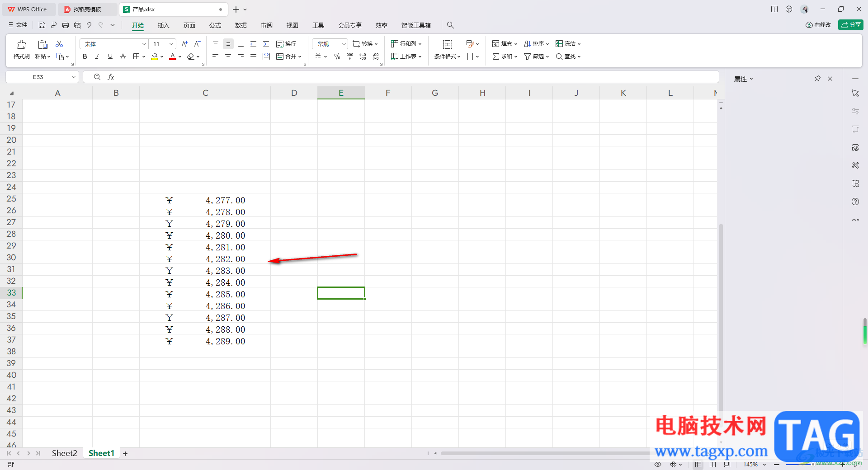Switch to normal view in status bar
This screenshot has height=470, width=868.
[698, 465]
